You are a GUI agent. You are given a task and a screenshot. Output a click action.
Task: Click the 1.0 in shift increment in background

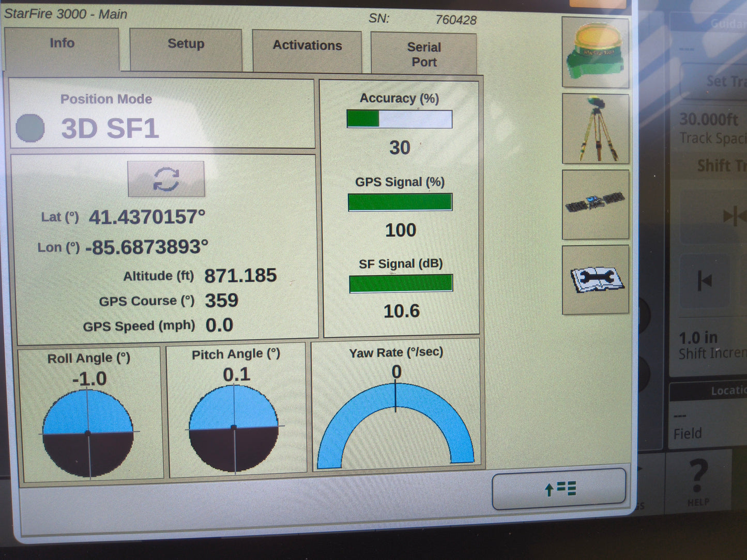coord(698,338)
